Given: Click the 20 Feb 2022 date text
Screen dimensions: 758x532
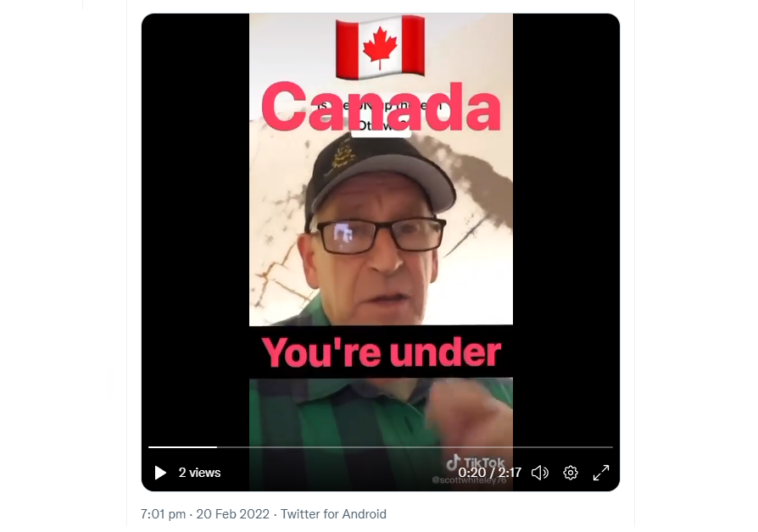Looking at the screenshot, I should pos(232,514).
